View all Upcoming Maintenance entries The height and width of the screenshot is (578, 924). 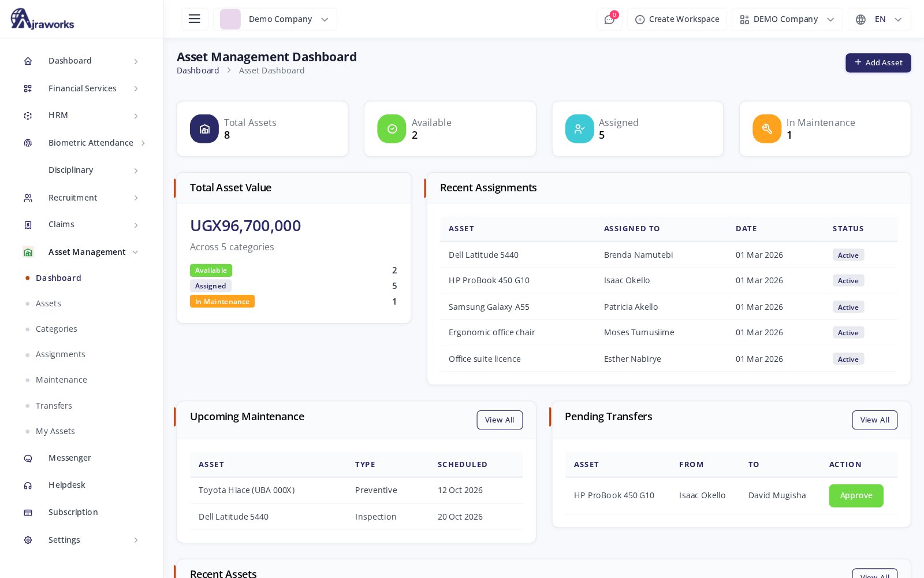pyautogui.click(x=500, y=420)
